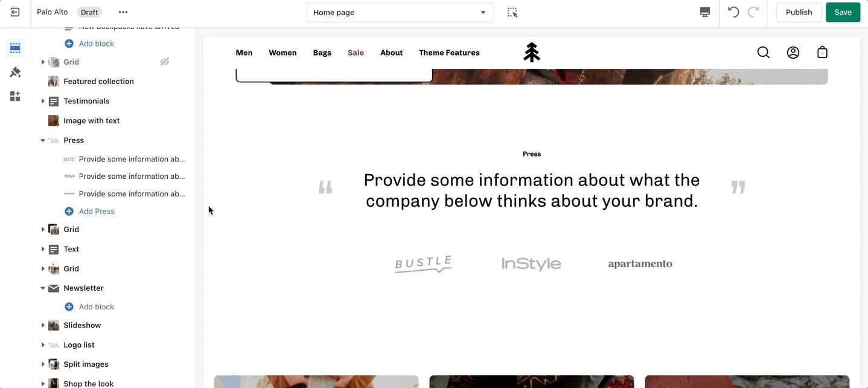Open the shopping bag cart icon
Viewport: 868px width, 388px height.
pyautogui.click(x=822, y=53)
